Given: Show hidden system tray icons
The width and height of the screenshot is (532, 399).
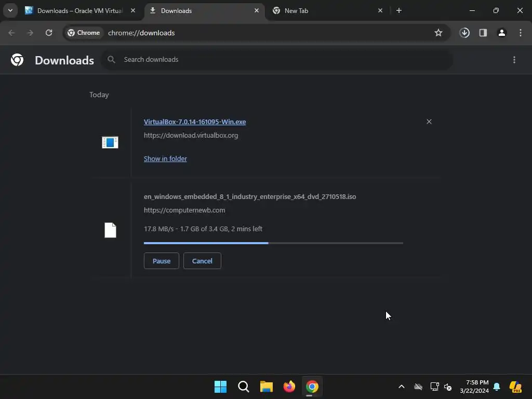Looking at the screenshot, I should tap(402, 387).
